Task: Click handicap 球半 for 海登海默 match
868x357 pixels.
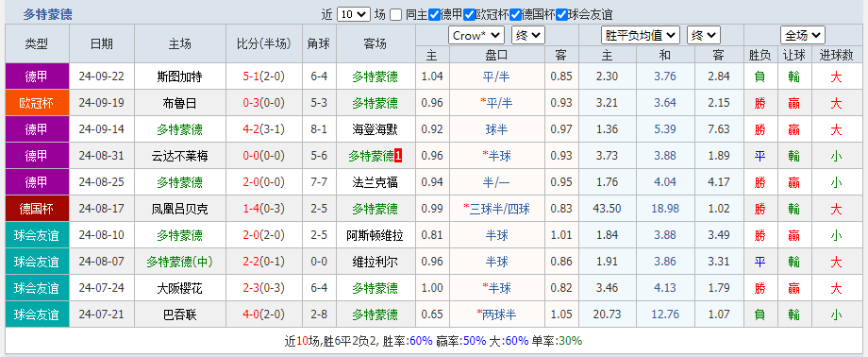Action: click(496, 129)
